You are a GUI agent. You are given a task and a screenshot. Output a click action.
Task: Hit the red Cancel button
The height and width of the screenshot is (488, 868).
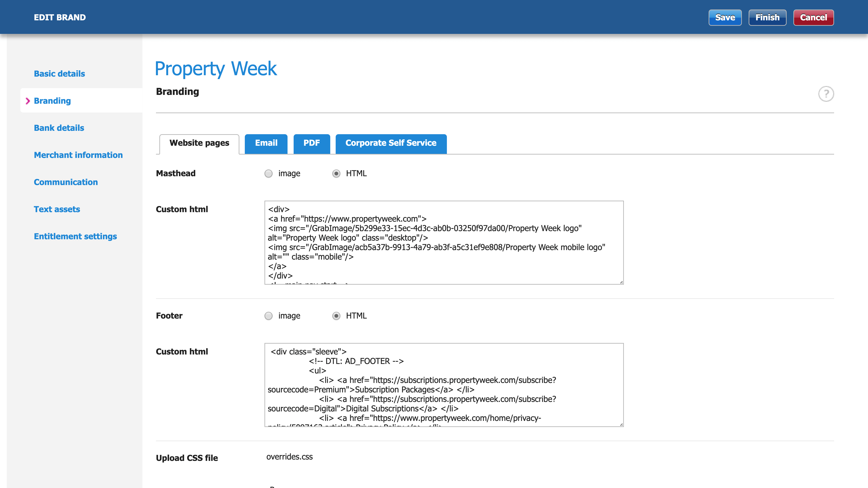813,18
